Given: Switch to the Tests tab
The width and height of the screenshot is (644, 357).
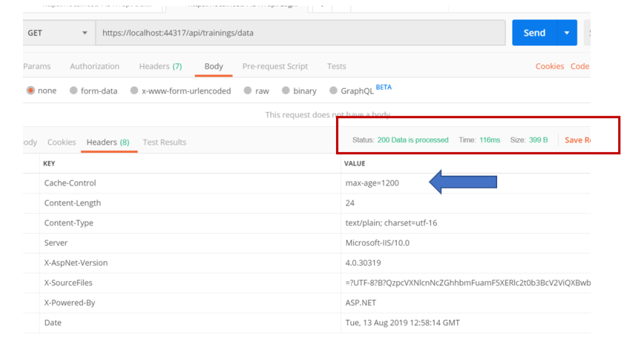Looking at the screenshot, I should pyautogui.click(x=337, y=67).
